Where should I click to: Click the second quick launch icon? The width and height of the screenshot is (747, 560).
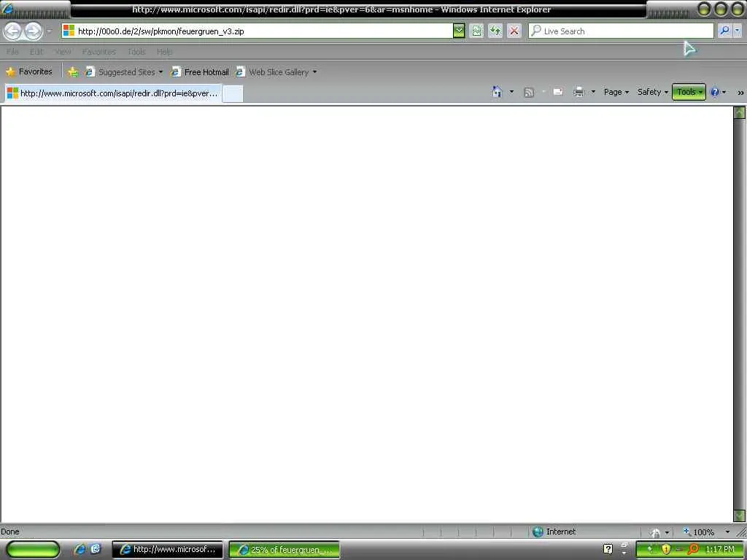(x=96, y=549)
